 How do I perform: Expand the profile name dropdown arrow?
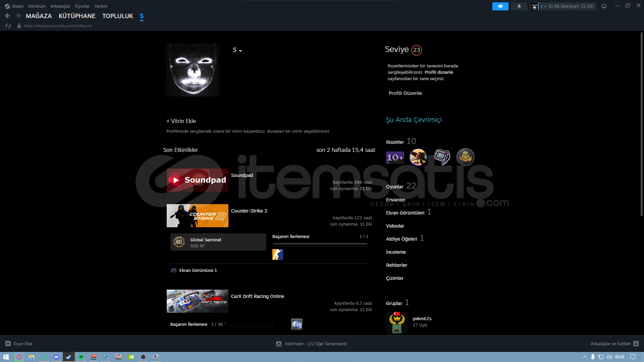(x=240, y=51)
